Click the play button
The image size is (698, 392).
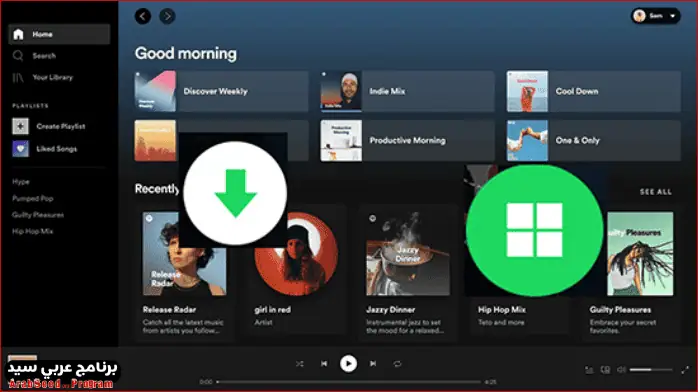349,364
